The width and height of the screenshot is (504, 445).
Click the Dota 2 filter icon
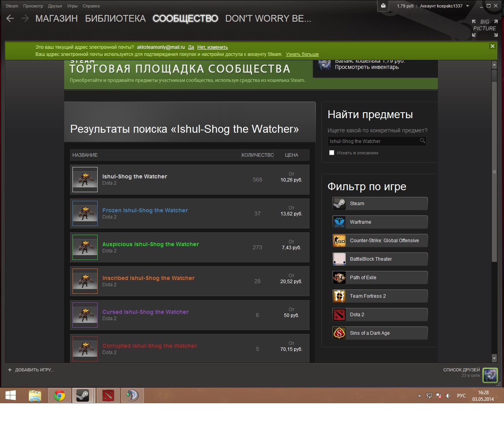(x=339, y=315)
